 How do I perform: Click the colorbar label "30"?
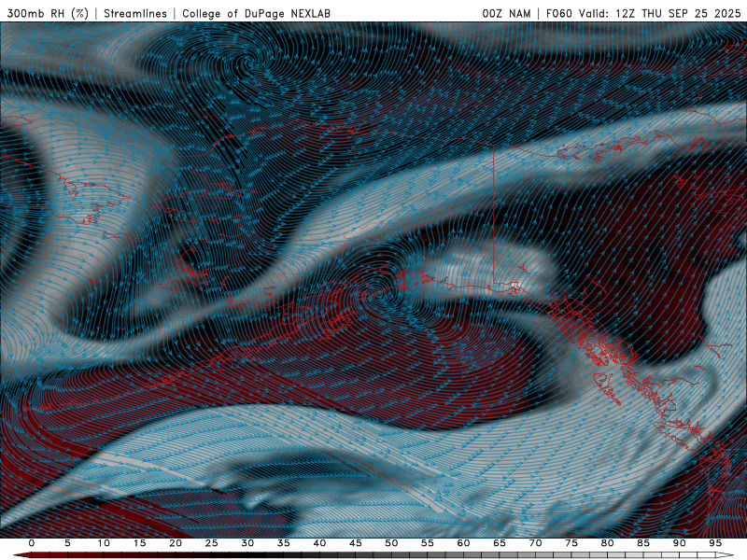[x=247, y=543]
